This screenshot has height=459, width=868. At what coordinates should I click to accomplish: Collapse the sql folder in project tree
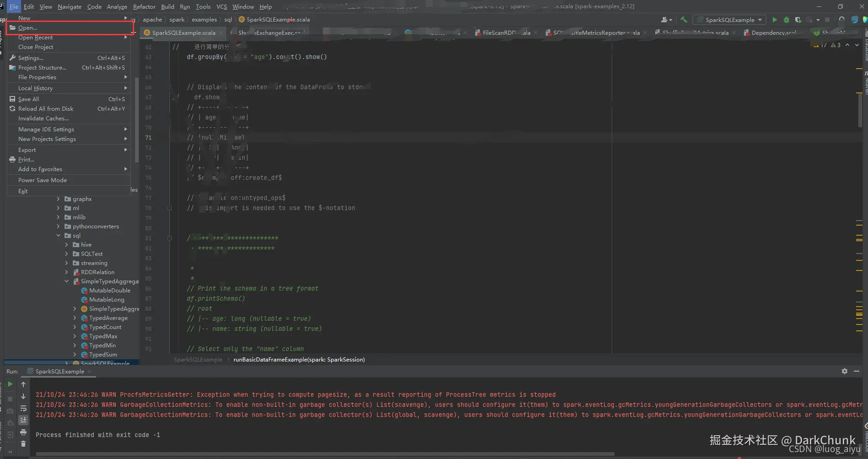(x=58, y=236)
